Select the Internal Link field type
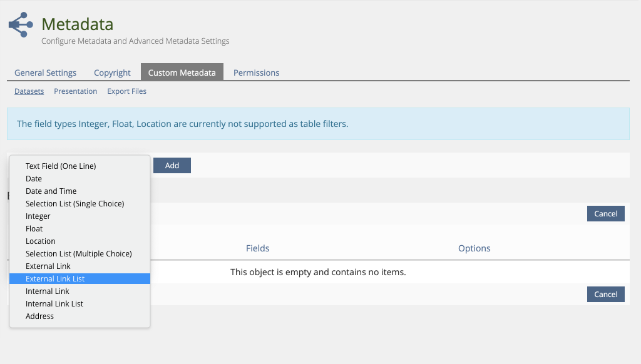Screen dimensions: 641x364 click(48, 291)
